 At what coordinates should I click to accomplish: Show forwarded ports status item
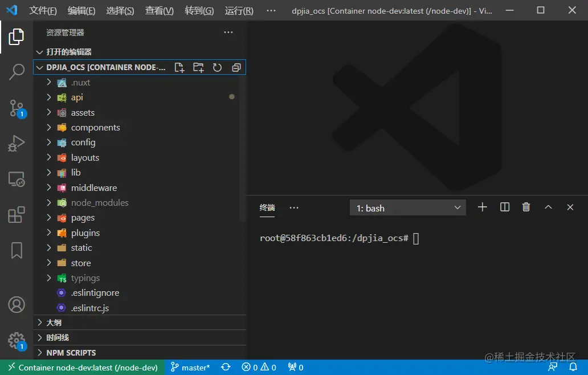(296, 367)
